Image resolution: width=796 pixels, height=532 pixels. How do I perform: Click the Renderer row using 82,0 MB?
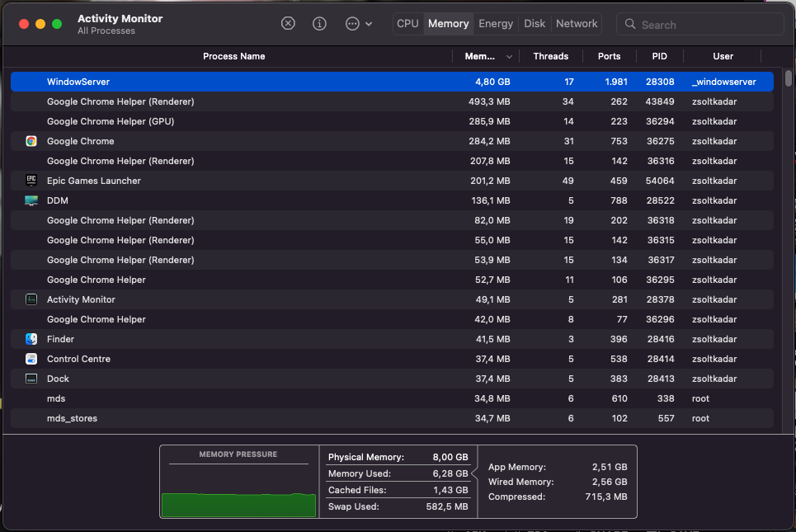pos(392,220)
